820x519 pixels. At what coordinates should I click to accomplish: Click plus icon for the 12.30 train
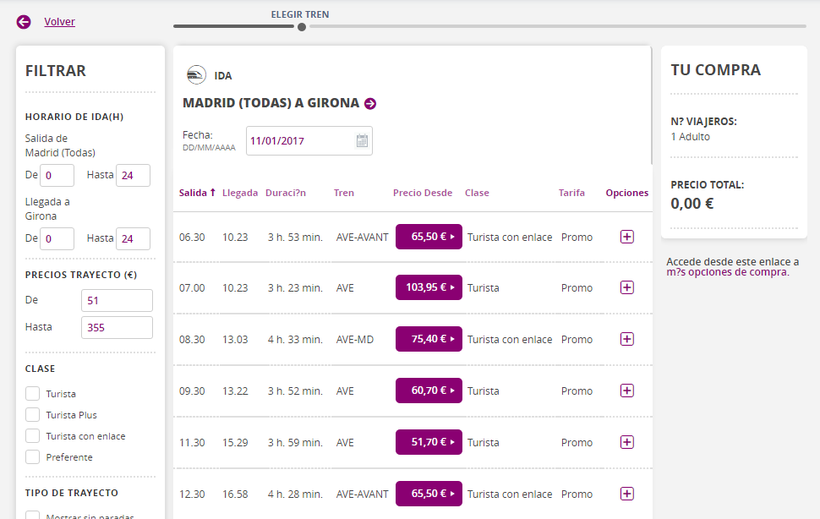click(627, 493)
